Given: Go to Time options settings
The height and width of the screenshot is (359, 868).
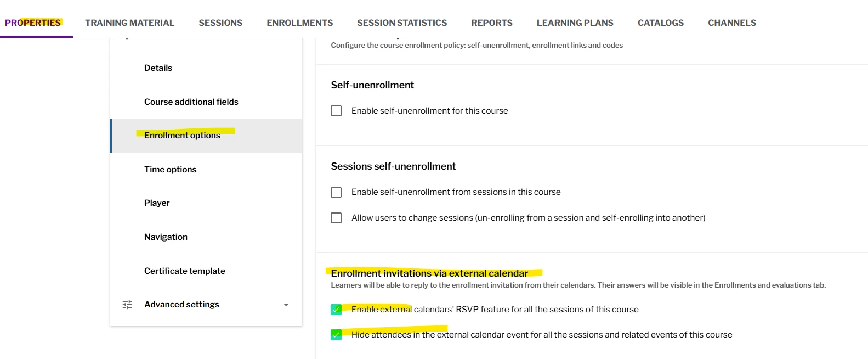Looking at the screenshot, I should tap(170, 170).
